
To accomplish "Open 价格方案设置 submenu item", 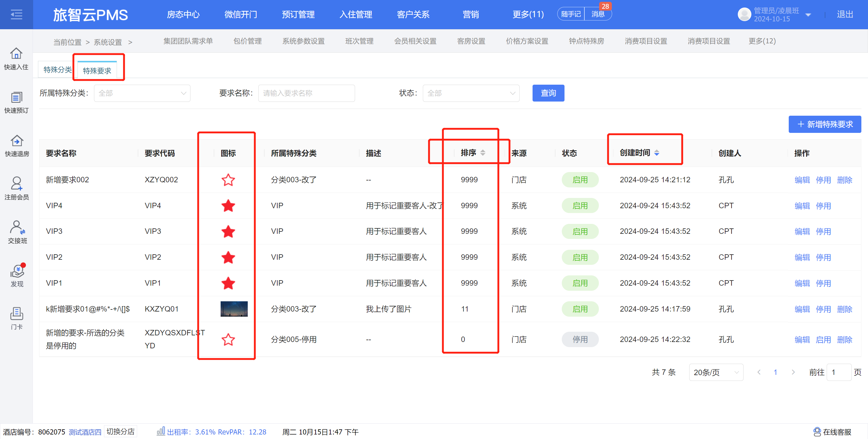I will (x=527, y=41).
